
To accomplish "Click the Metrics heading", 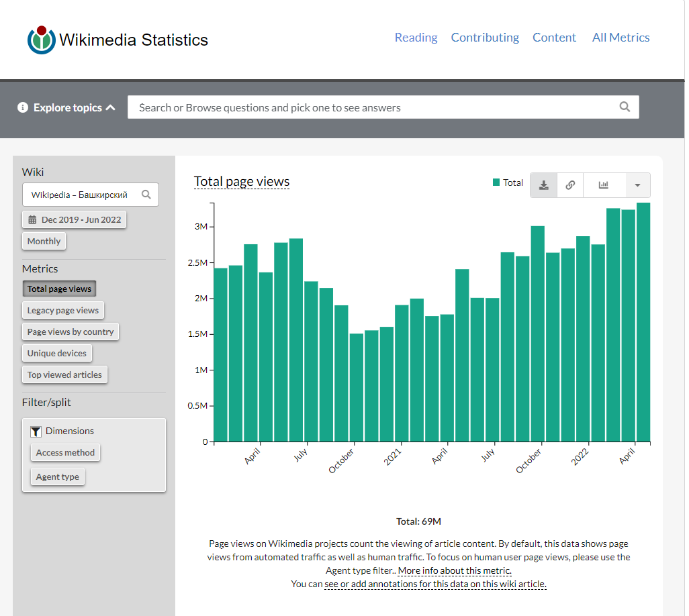I will tap(40, 268).
